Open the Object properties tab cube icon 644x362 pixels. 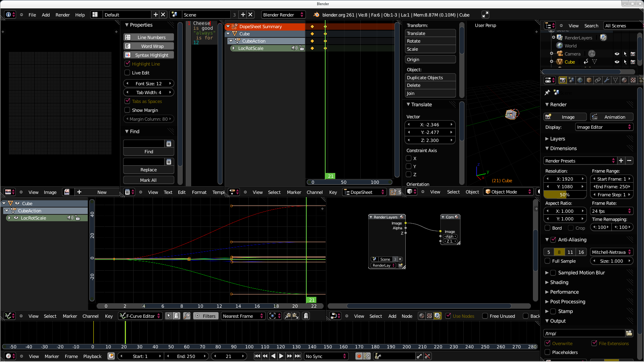(x=589, y=80)
